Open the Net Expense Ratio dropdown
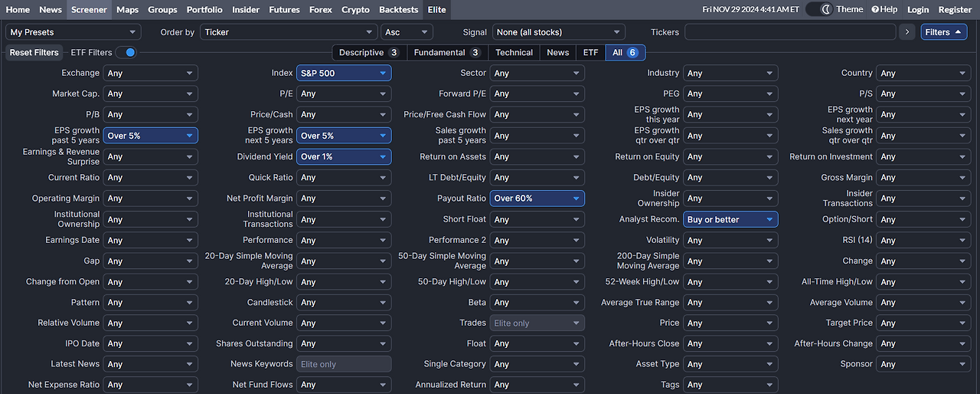This screenshot has height=394, width=980. click(151, 385)
